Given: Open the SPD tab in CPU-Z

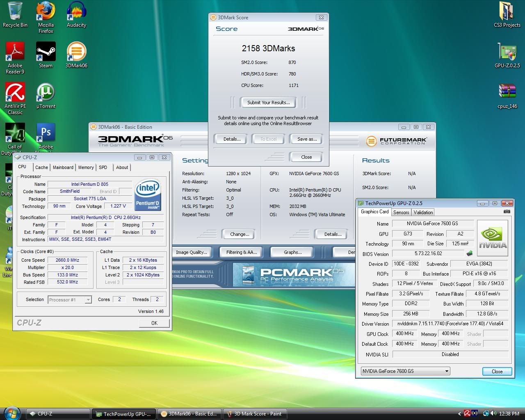Looking at the screenshot, I should [x=103, y=167].
